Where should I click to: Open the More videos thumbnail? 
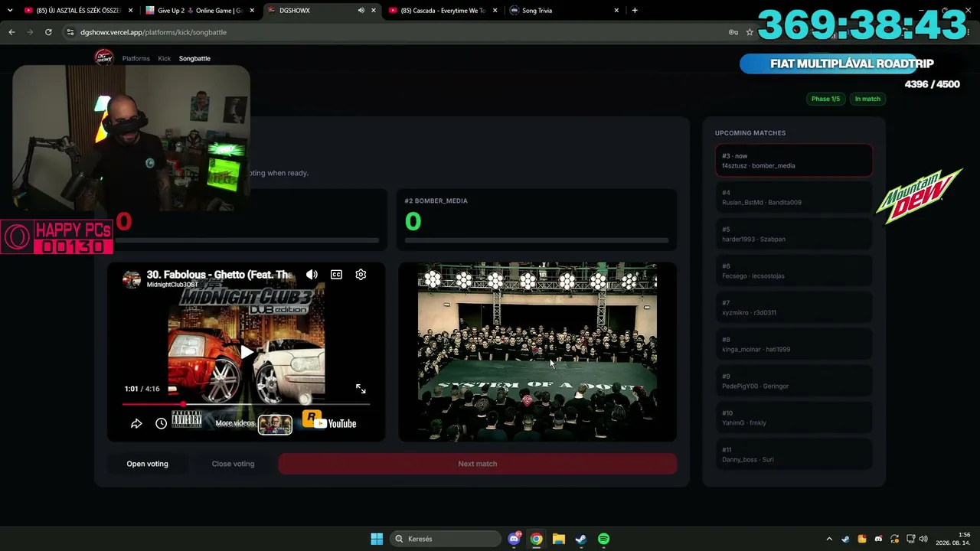(x=275, y=424)
